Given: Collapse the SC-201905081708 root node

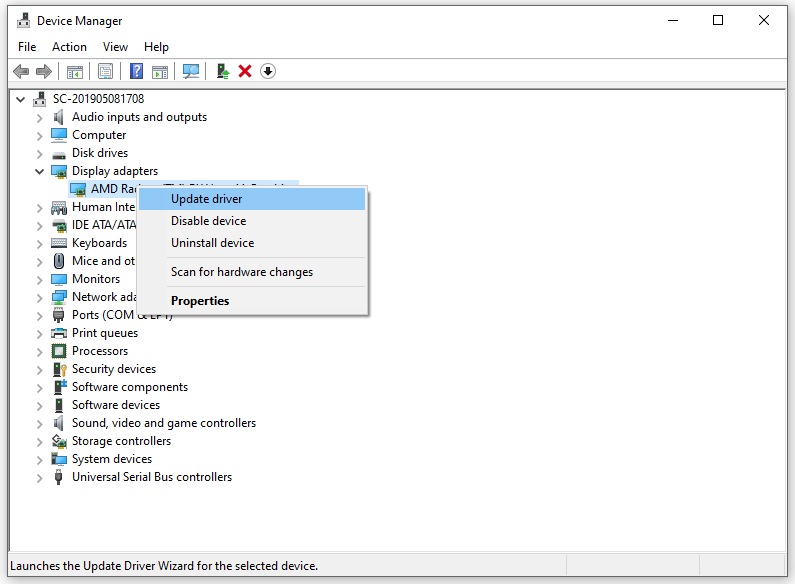Looking at the screenshot, I should [x=20, y=99].
